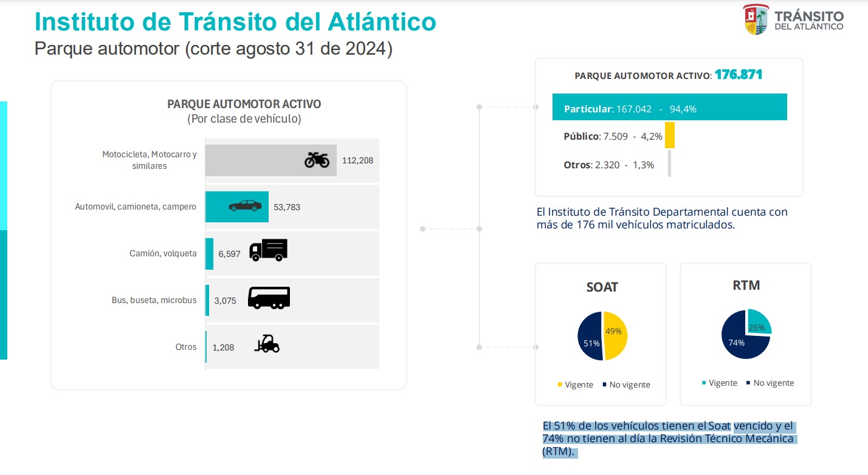Click "Público: 7.509 - 4,2%" text
This screenshot has width=868, height=475.
pyautogui.click(x=613, y=137)
